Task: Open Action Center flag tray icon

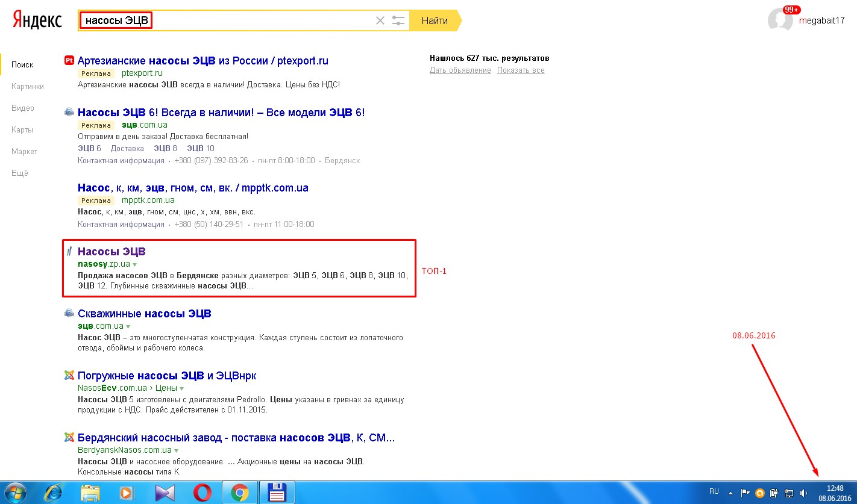Action: pyautogui.click(x=745, y=493)
